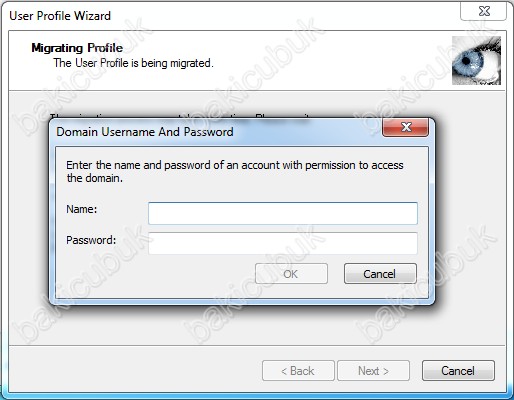Focus the Name input field
The image size is (514, 400).
tap(283, 213)
